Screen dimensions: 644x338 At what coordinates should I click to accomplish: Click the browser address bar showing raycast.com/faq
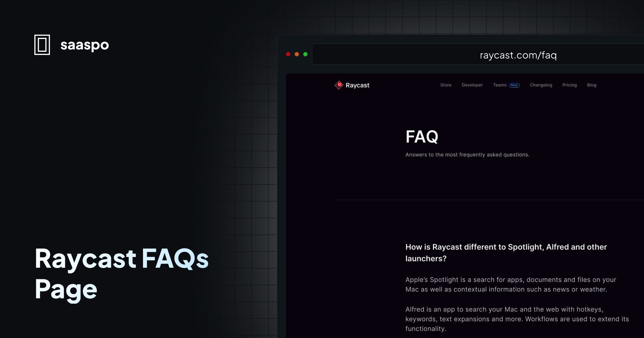tap(518, 55)
